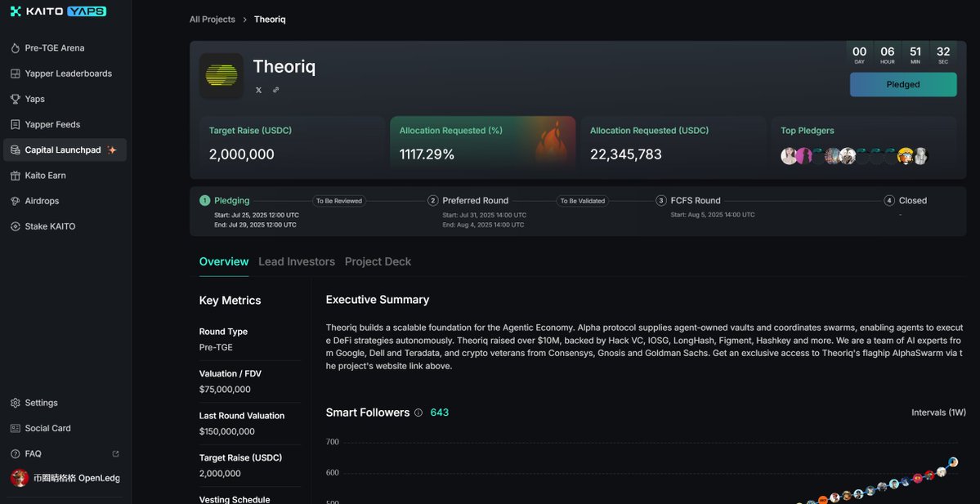
Task: Click the Theoriq breadcrumb item
Action: coord(270,20)
